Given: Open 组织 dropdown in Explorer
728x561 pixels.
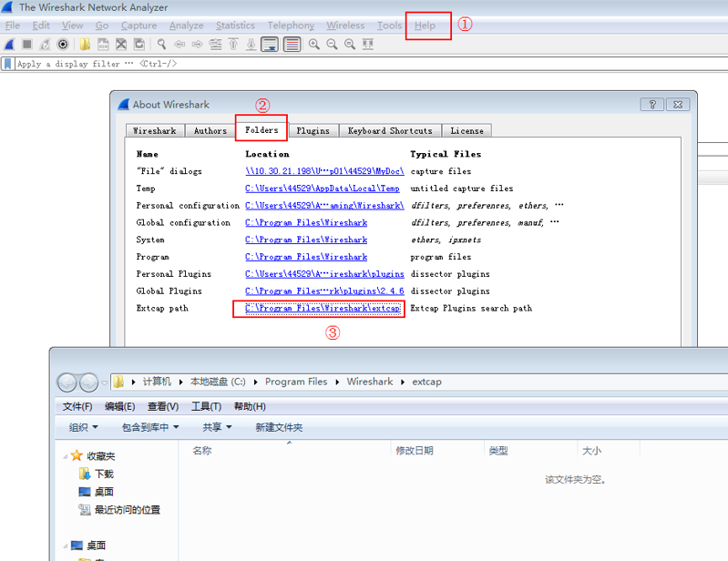Looking at the screenshot, I should click(x=83, y=427).
